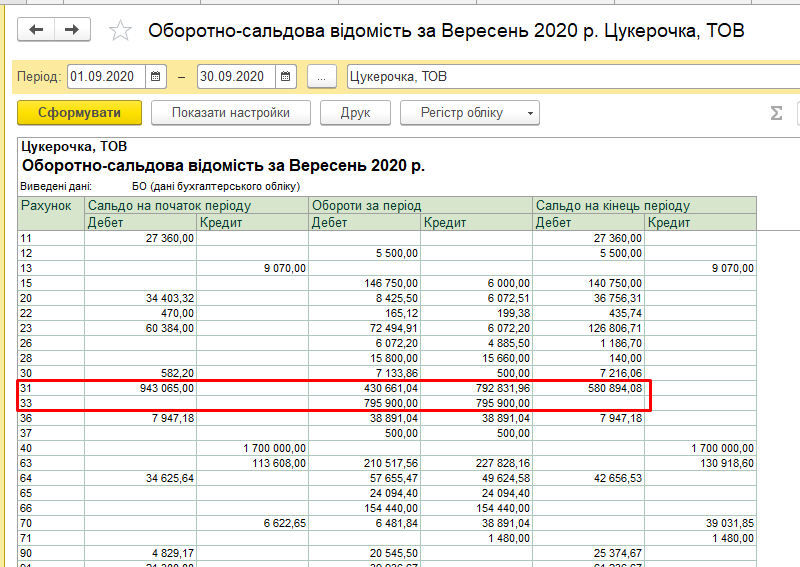Add report to favorites with star icon

(x=120, y=31)
